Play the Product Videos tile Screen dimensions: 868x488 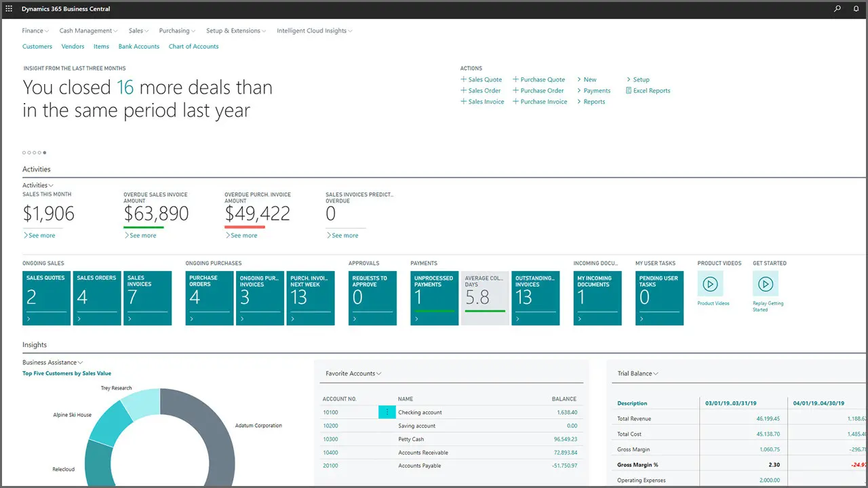pos(710,283)
